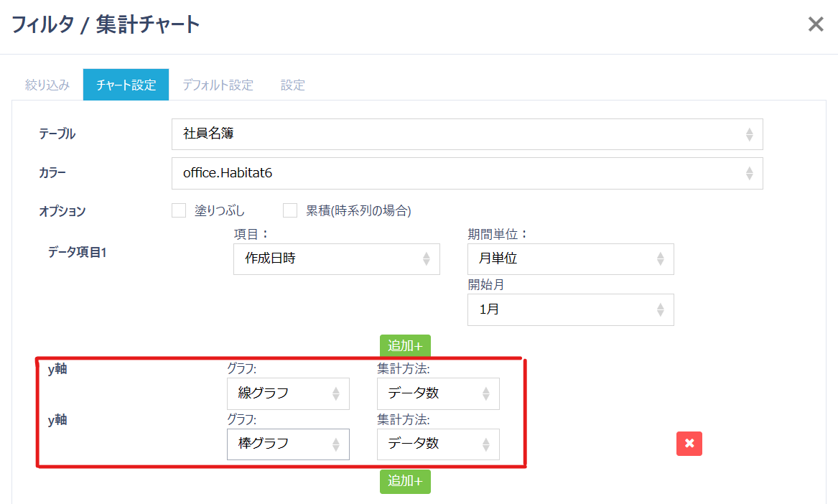Select the チャート設定 tab
This screenshot has width=838, height=504.
point(126,85)
